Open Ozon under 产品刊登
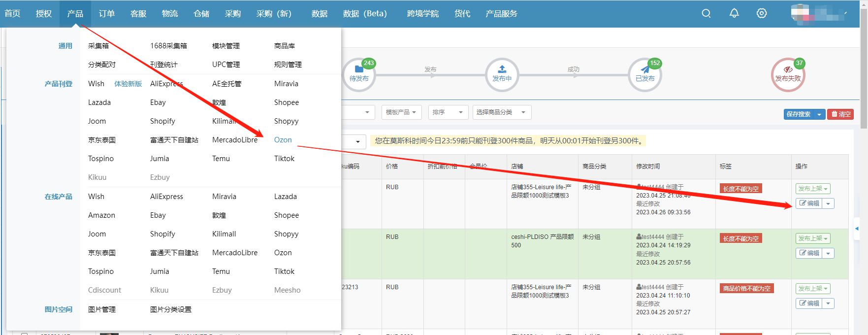868x335 pixels. [x=283, y=140]
